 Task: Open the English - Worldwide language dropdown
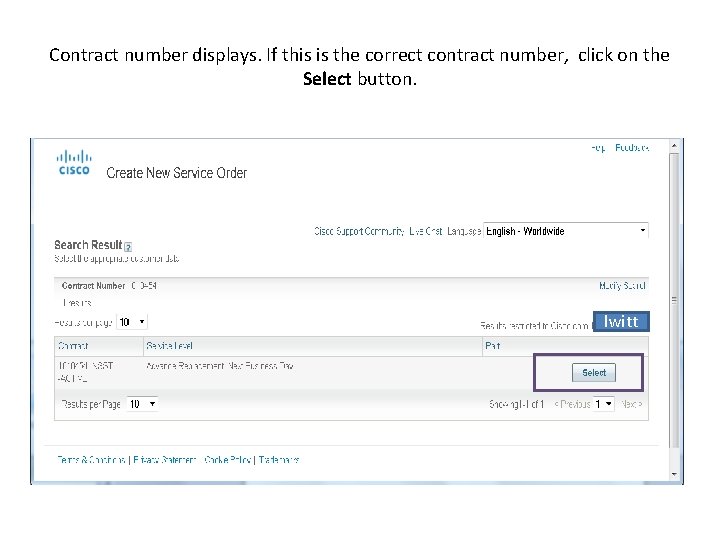pyautogui.click(x=566, y=231)
